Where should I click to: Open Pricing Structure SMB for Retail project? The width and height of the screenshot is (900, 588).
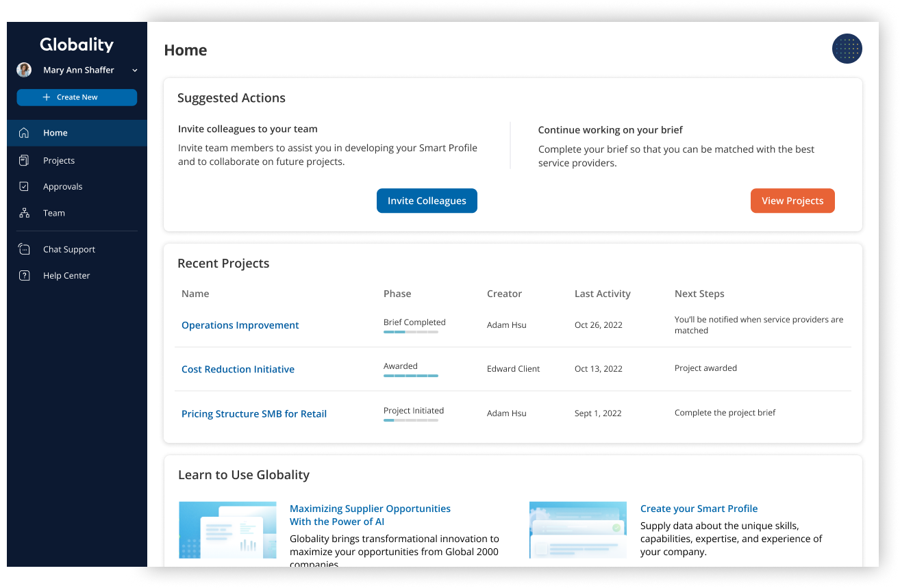[x=254, y=413]
